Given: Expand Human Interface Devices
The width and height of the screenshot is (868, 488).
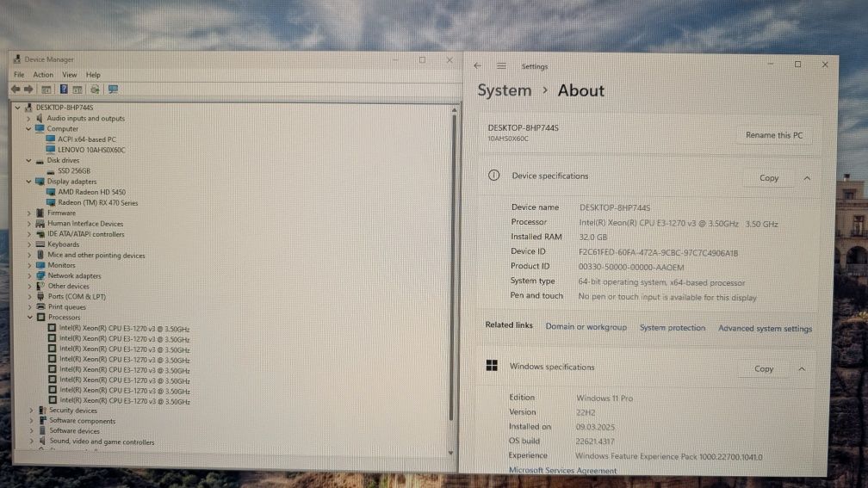Looking at the screenshot, I should [29, 224].
